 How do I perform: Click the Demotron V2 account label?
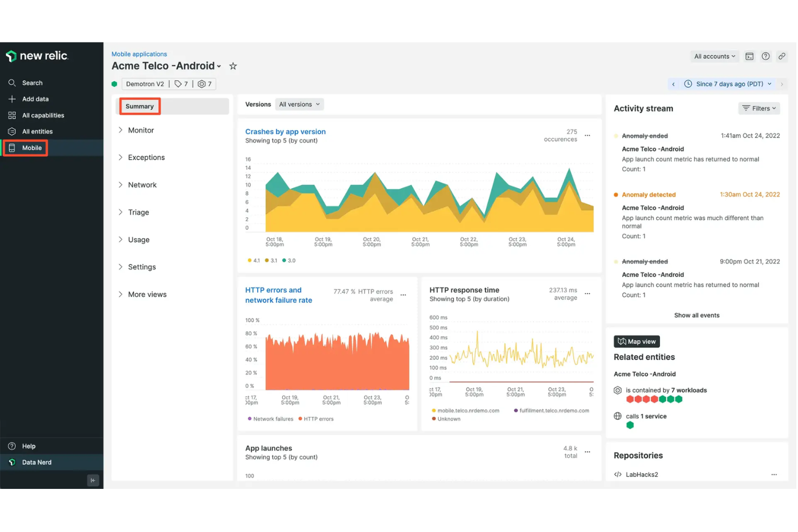[145, 84]
